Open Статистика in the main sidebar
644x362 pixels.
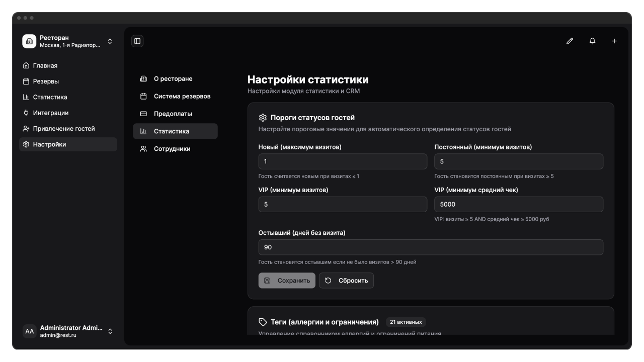click(x=50, y=97)
